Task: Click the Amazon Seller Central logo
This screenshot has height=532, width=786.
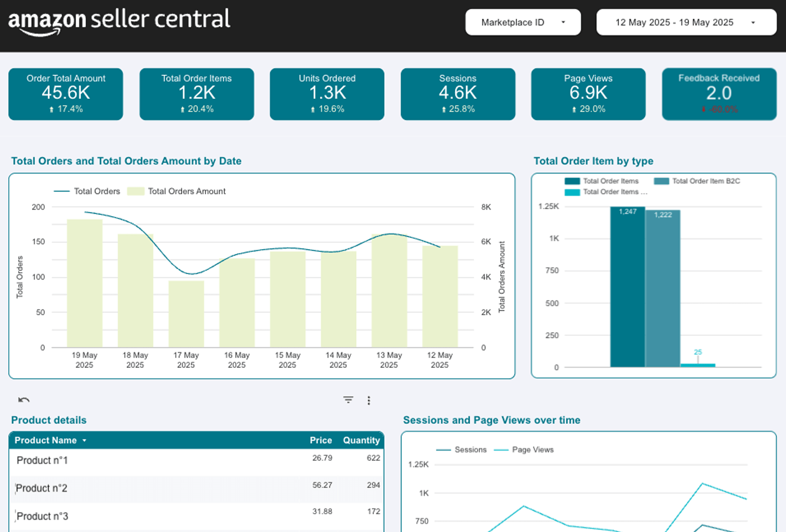Action: point(119,22)
